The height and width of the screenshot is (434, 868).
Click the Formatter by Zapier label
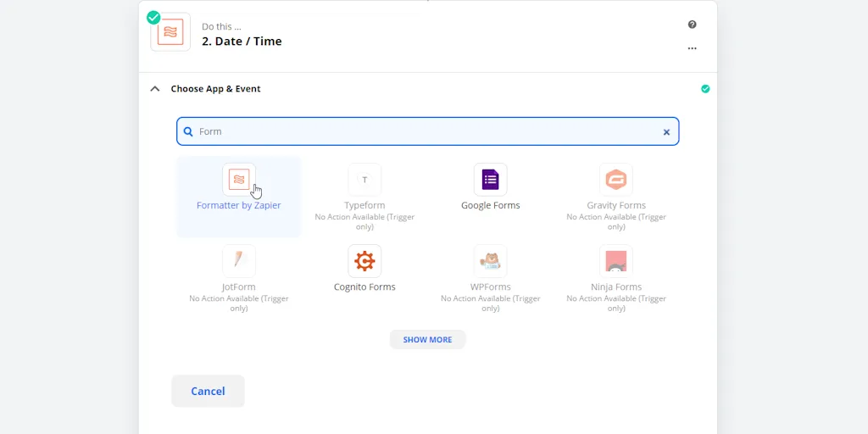click(239, 205)
